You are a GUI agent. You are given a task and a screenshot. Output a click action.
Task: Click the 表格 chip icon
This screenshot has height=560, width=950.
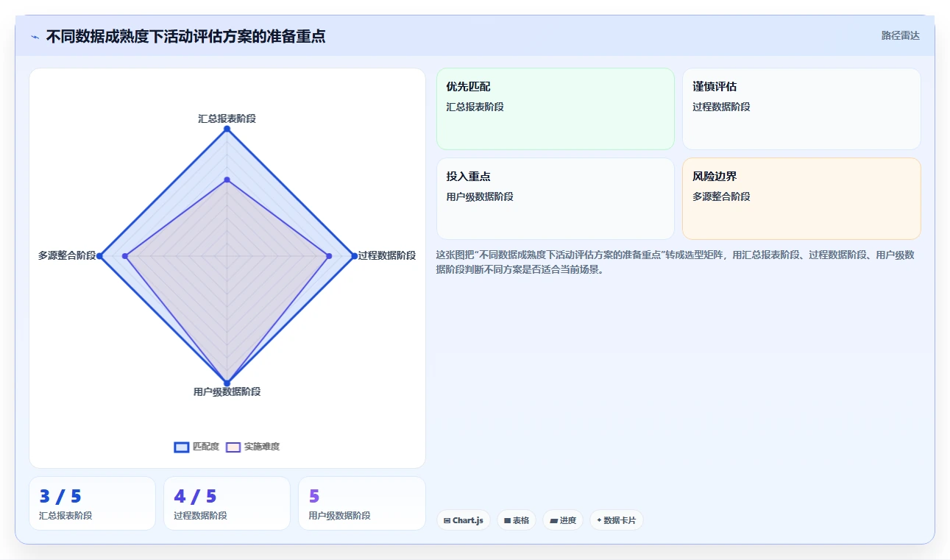(x=507, y=520)
